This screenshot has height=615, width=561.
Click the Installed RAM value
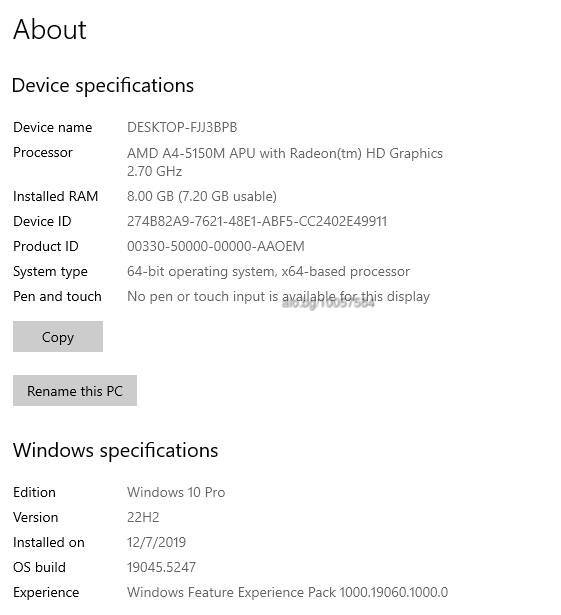202,196
